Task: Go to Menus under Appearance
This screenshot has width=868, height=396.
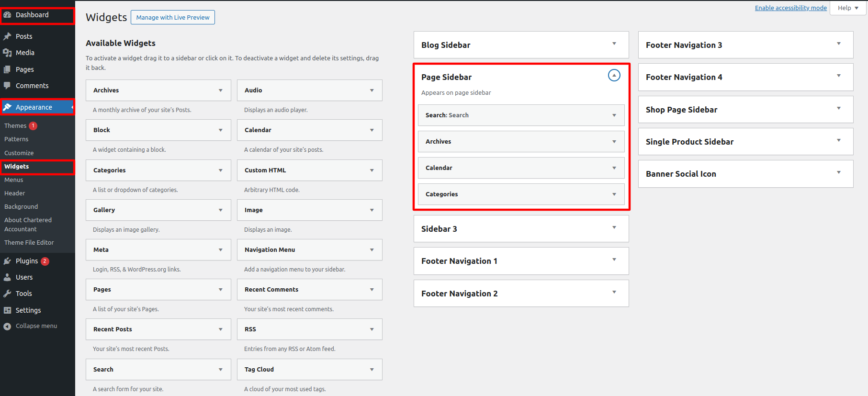Action: point(14,180)
